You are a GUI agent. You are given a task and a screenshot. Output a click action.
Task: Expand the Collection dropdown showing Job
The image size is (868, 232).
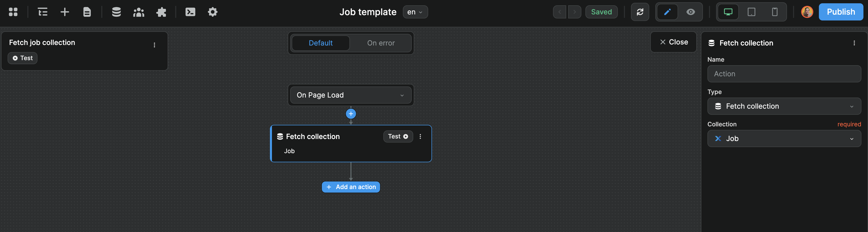pyautogui.click(x=784, y=138)
